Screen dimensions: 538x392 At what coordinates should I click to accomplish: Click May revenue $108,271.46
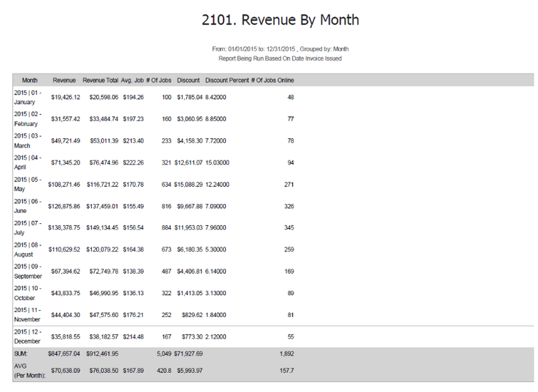click(64, 184)
